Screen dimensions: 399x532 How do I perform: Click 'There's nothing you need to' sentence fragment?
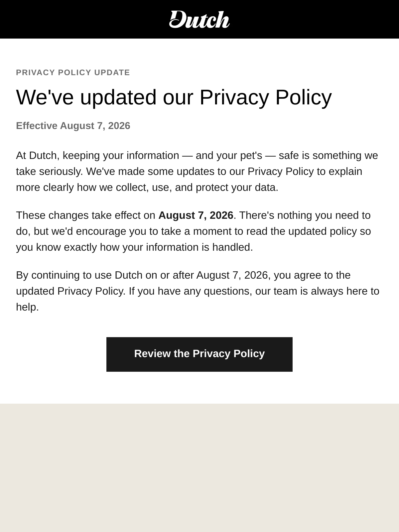pyautogui.click(x=305, y=215)
